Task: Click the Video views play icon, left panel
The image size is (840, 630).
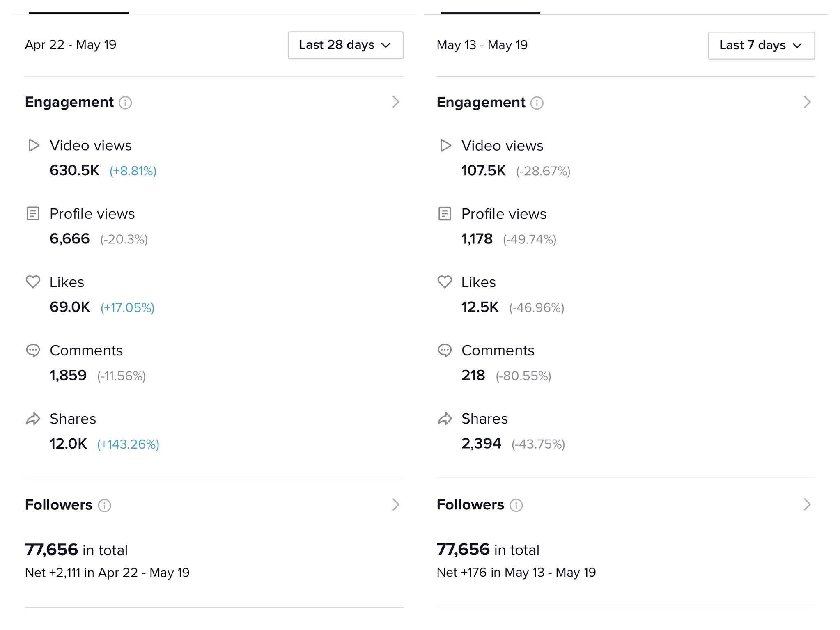Action: click(x=34, y=145)
